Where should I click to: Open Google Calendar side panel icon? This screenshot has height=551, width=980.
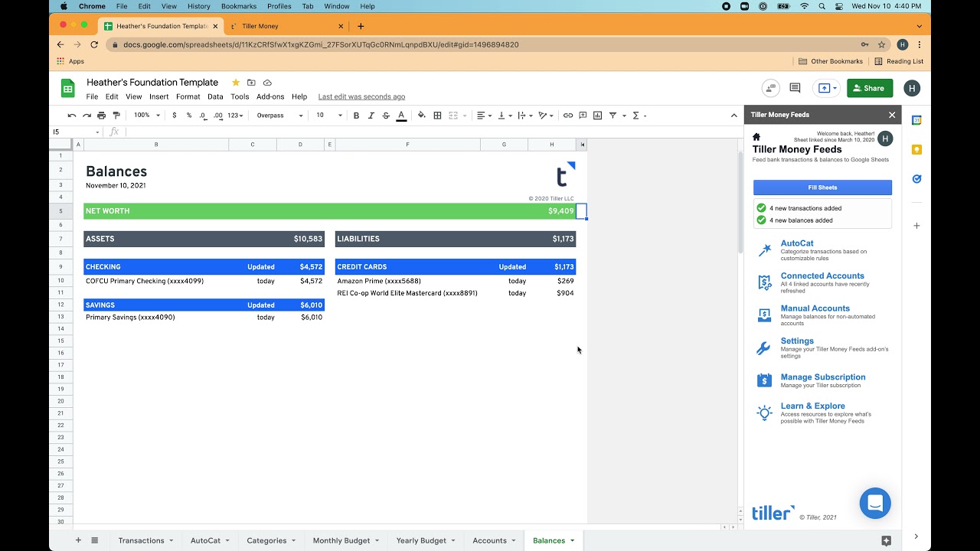click(x=916, y=120)
